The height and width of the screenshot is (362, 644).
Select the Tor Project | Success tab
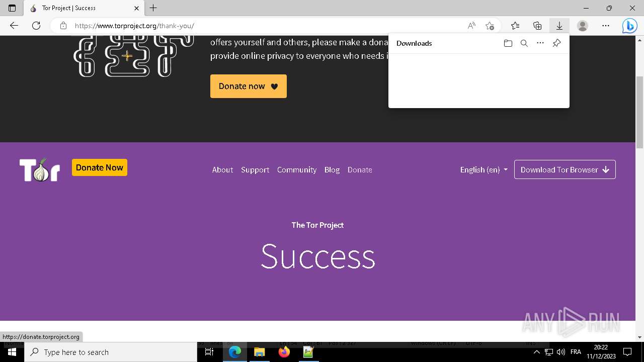tap(84, 8)
